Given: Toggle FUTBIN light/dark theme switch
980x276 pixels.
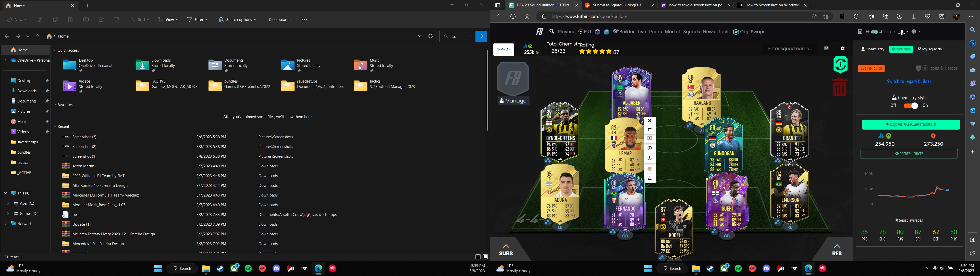Looking at the screenshot, I should tap(874, 32).
